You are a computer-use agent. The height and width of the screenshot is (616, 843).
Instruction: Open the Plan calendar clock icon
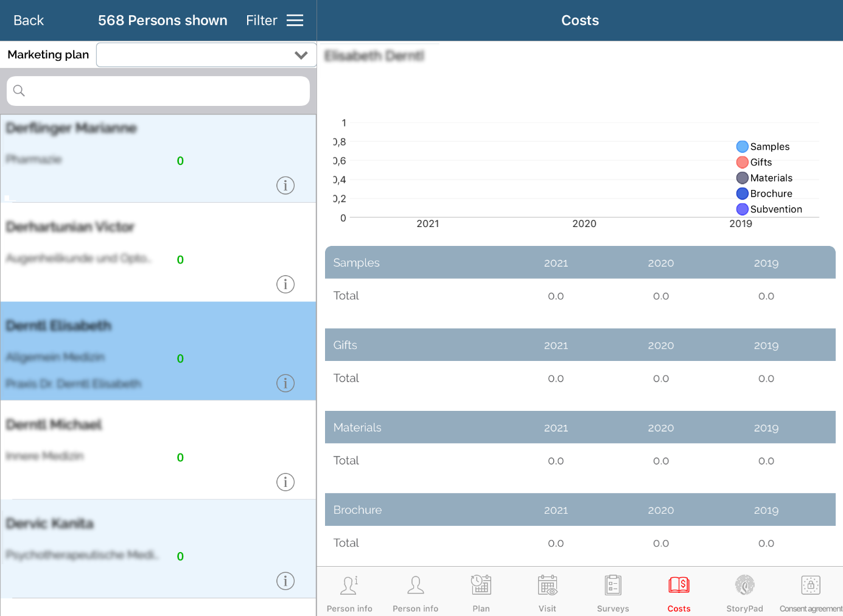point(481,586)
